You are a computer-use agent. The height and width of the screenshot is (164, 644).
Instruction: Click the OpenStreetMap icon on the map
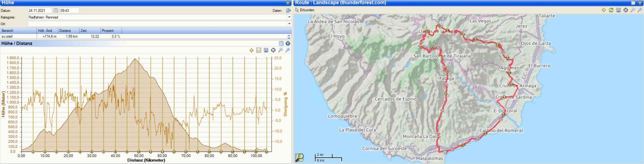point(299,157)
